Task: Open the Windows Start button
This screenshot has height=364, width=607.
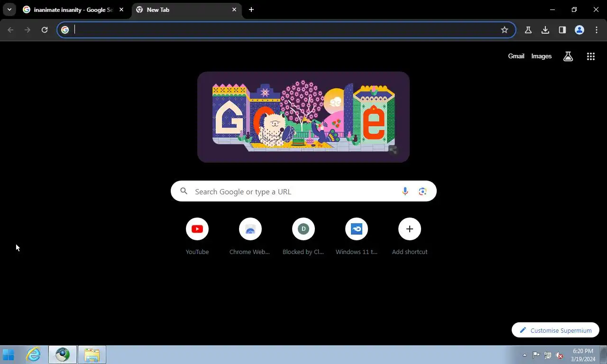Action: (x=9, y=355)
